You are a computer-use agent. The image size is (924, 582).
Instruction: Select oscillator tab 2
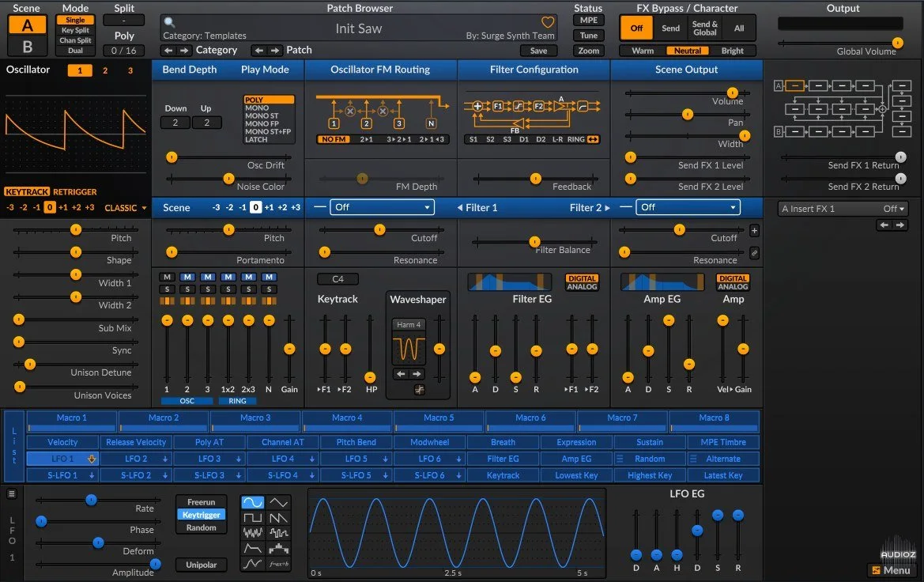tap(105, 70)
